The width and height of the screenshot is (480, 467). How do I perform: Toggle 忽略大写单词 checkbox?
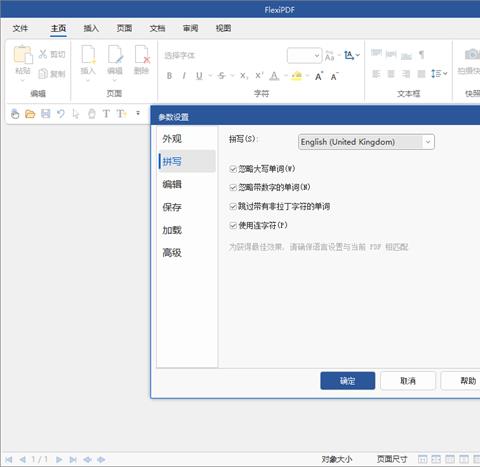point(233,169)
